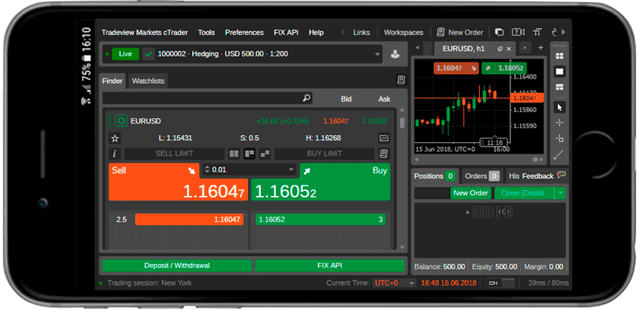Select stacked chart layout icon

tap(559, 87)
